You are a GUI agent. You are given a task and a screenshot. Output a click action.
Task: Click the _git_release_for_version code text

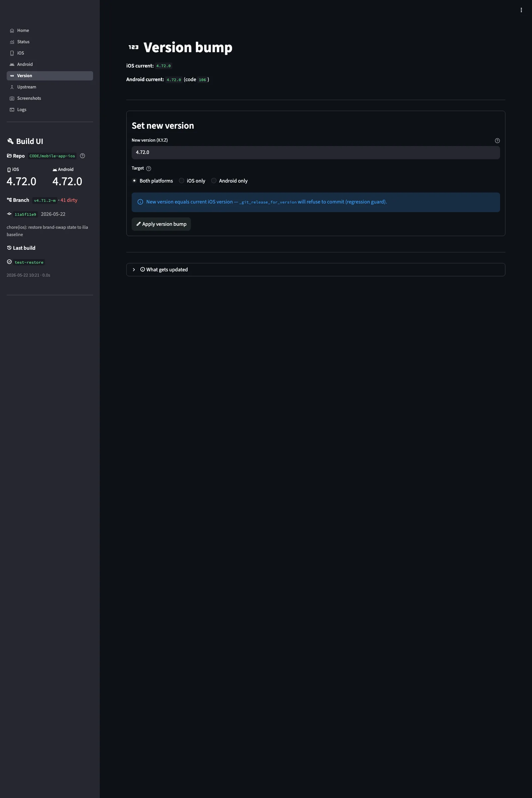coord(268,202)
